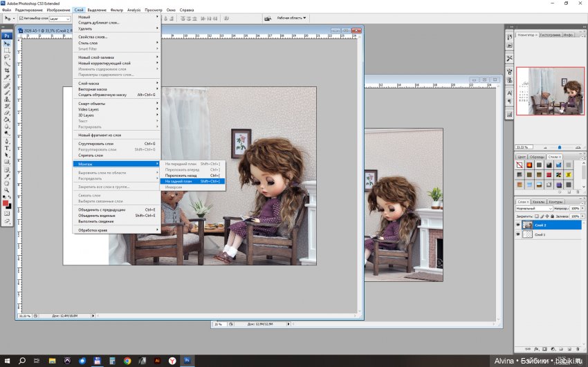Open the Фильтр menu
The width and height of the screenshot is (588, 367).
(x=117, y=10)
